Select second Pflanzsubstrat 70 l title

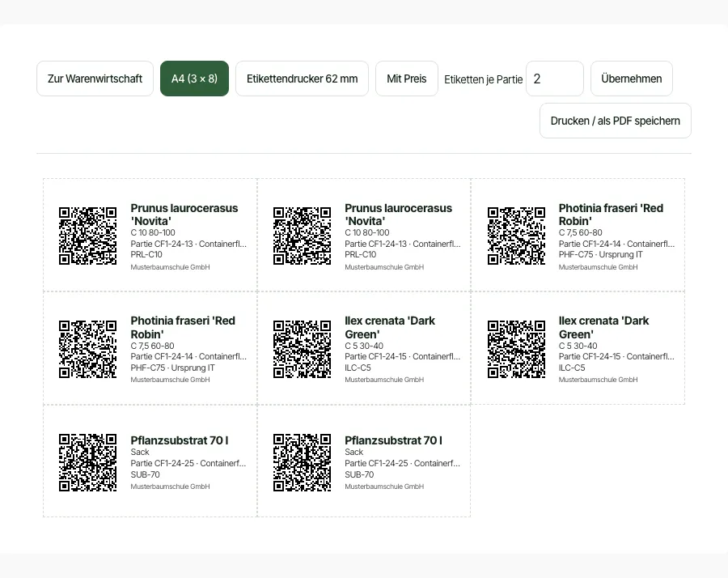click(x=394, y=440)
